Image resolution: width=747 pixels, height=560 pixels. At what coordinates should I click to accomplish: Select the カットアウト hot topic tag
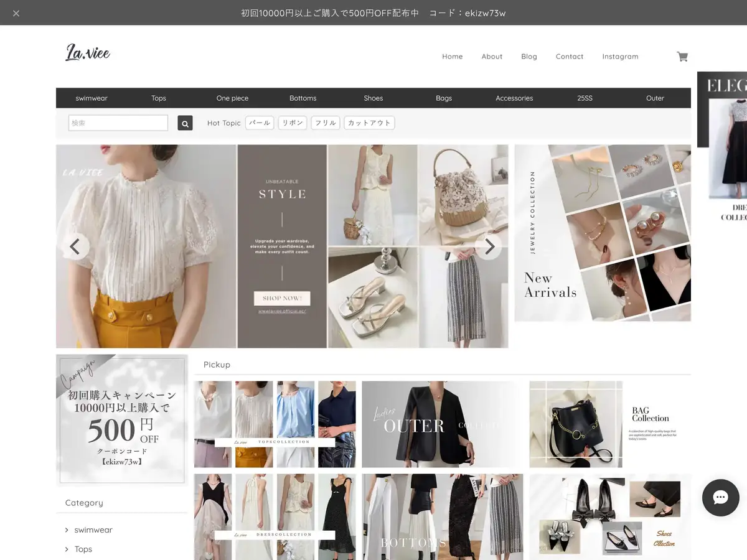[369, 123]
